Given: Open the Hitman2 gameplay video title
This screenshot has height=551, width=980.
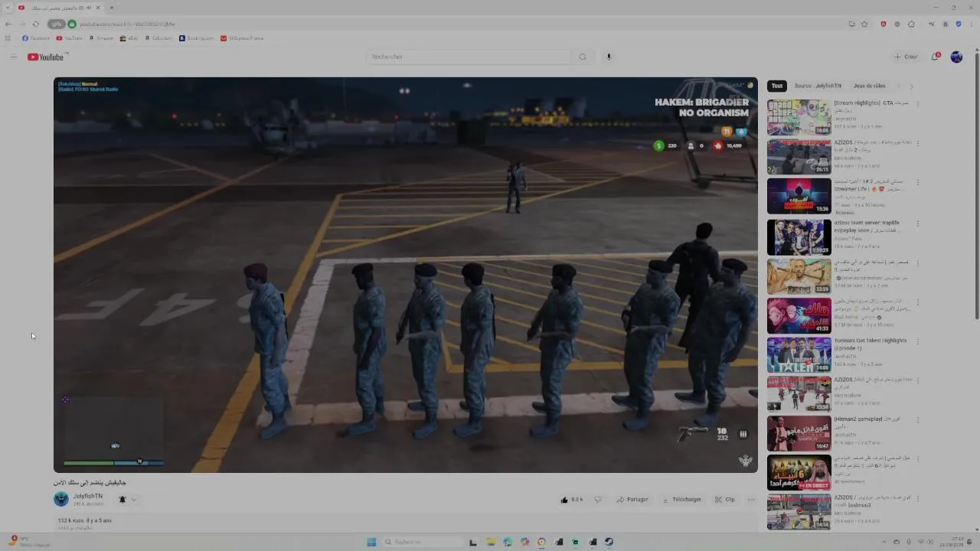Looking at the screenshot, I should pos(867,422).
